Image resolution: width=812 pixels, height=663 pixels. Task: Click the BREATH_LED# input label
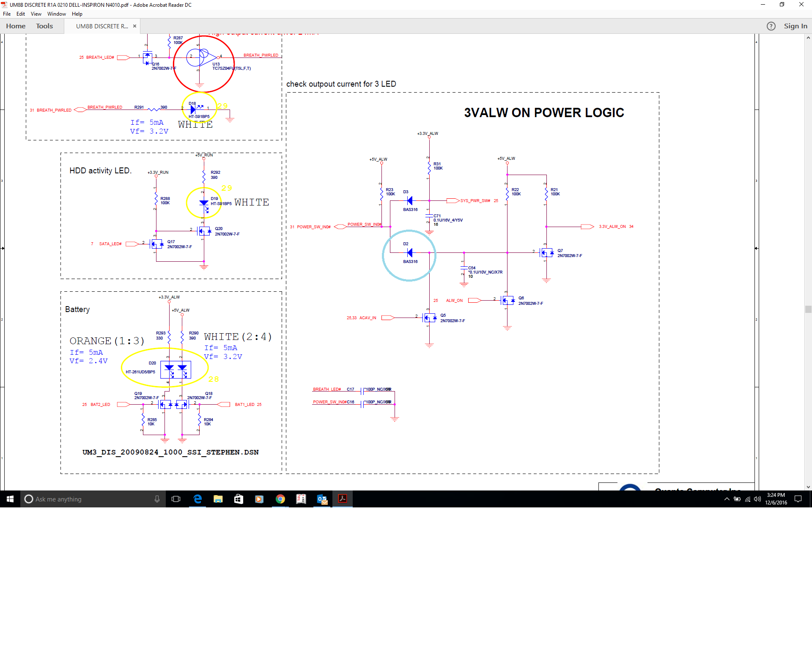pos(100,58)
